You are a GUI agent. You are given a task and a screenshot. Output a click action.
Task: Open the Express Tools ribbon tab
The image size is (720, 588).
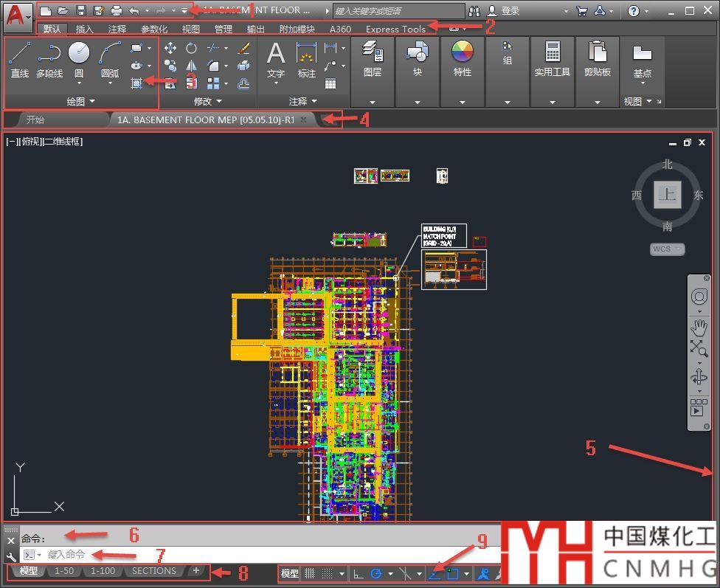pos(395,29)
